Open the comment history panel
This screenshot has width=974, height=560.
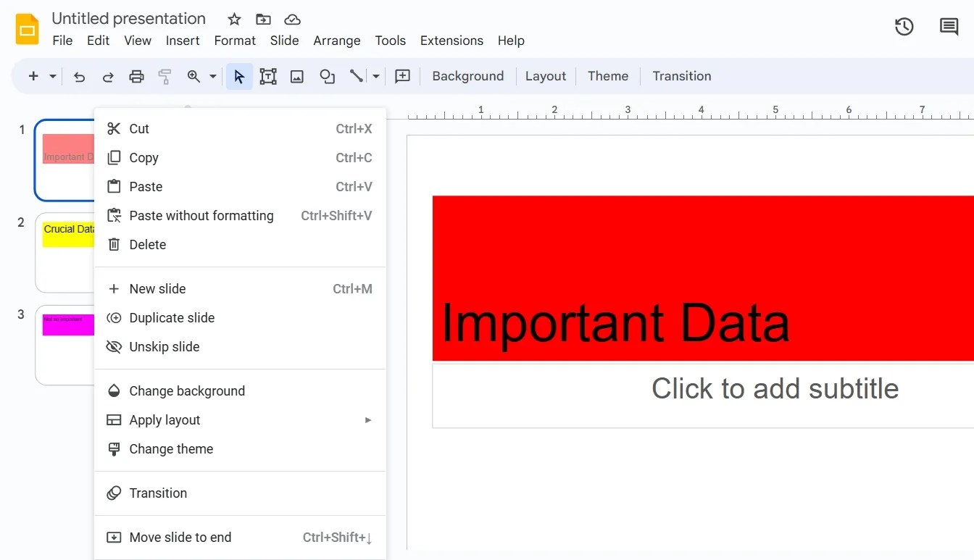949,26
